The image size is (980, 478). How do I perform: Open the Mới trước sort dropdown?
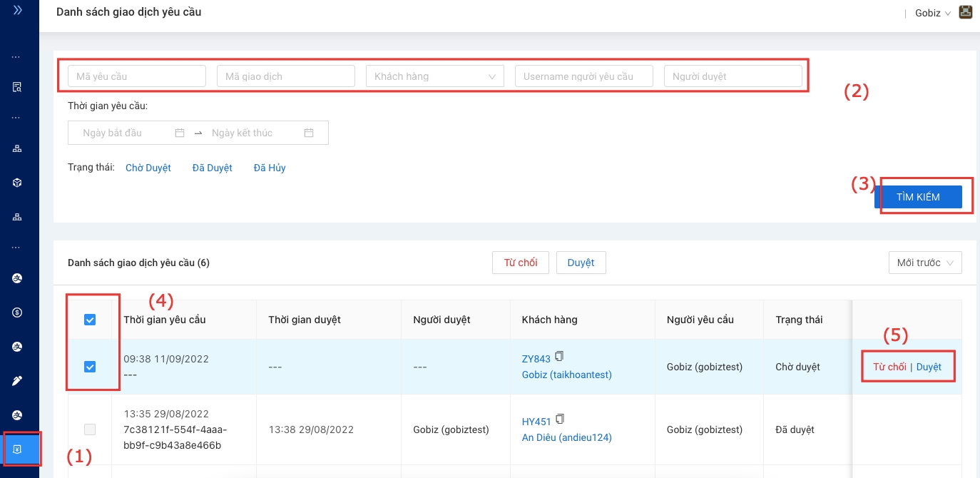tap(925, 263)
